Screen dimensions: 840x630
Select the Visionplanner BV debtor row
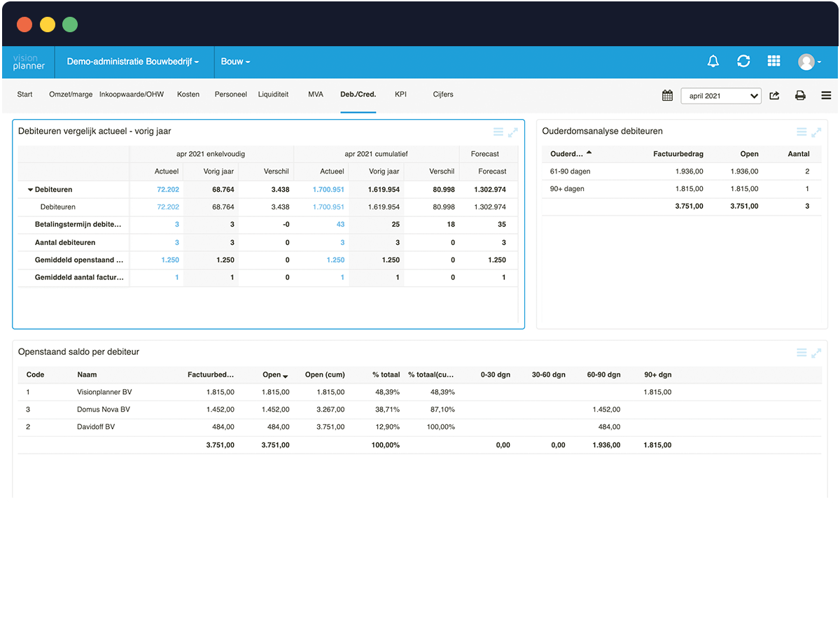[x=420, y=392]
